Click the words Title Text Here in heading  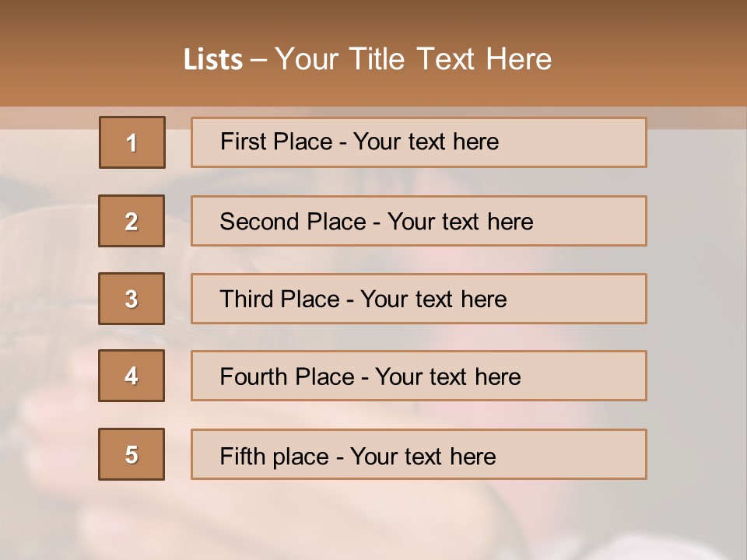[451, 59]
